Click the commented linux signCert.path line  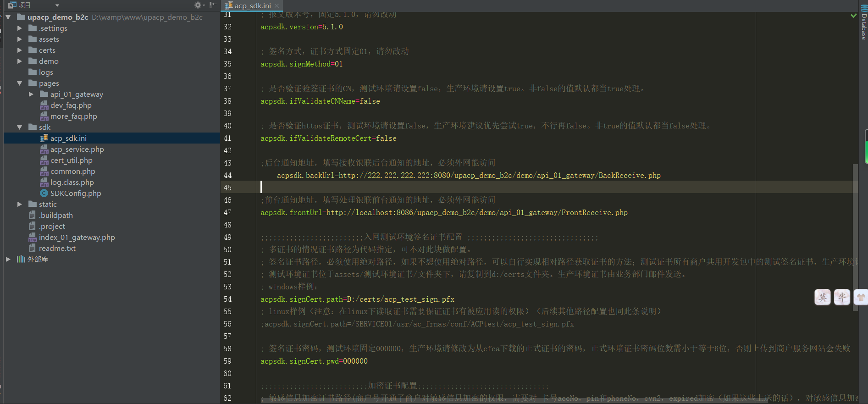point(417,324)
